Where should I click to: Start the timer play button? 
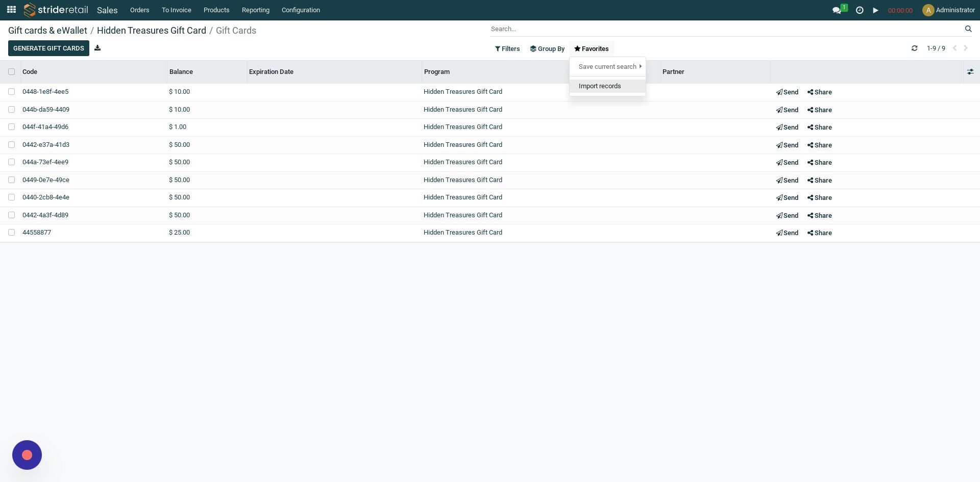876,10
